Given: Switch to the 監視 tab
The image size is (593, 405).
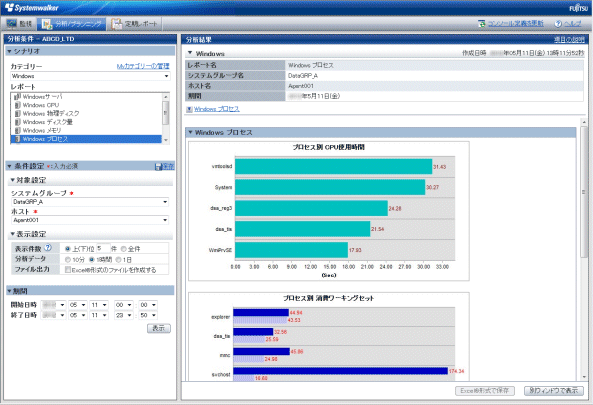Looking at the screenshot, I should pyautogui.click(x=20, y=24).
